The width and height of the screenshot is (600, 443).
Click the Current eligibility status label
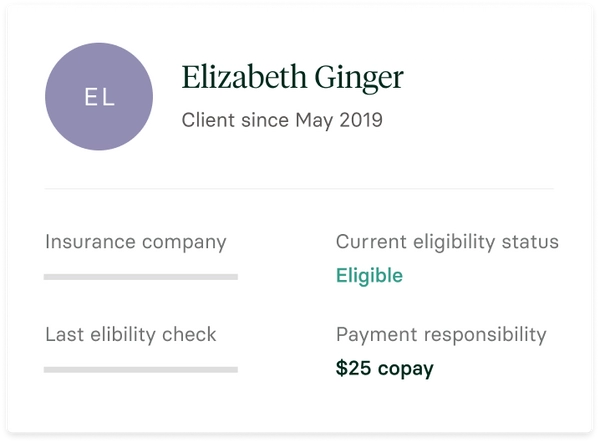447,242
